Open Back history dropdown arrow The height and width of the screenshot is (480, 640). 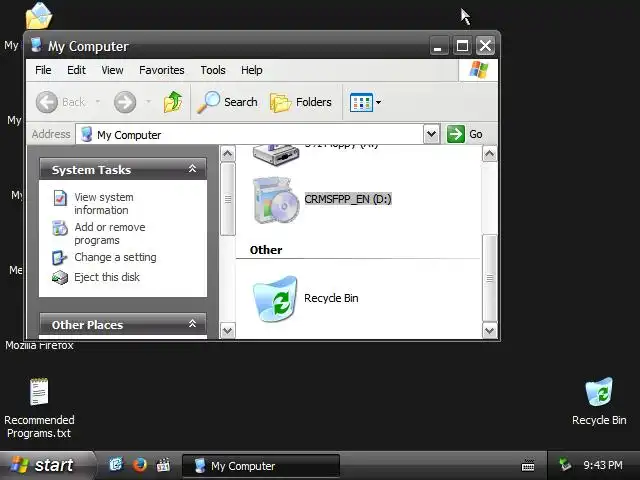(x=98, y=102)
